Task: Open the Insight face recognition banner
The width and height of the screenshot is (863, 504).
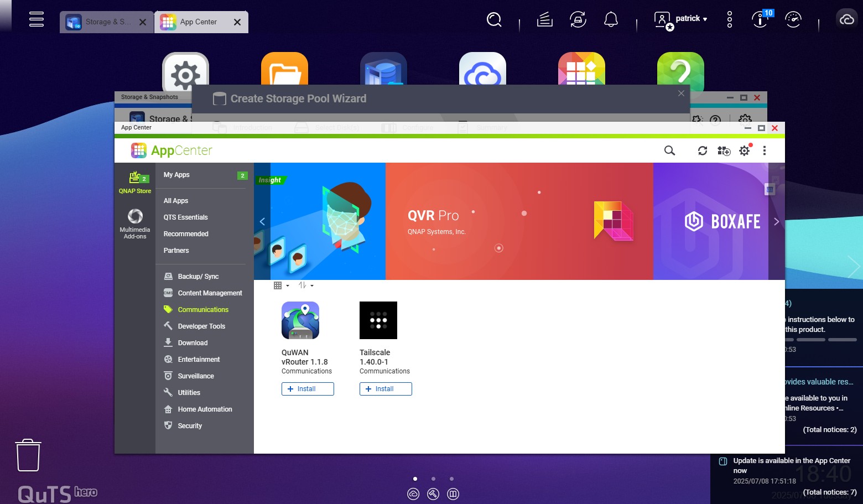Action: point(327,221)
